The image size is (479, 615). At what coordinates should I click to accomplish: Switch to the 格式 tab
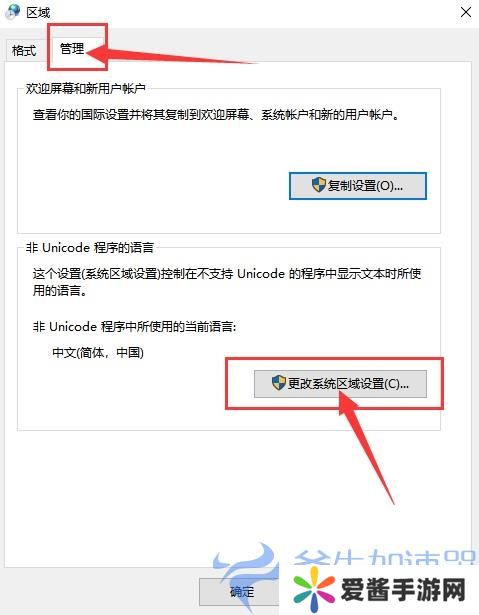[x=24, y=51]
